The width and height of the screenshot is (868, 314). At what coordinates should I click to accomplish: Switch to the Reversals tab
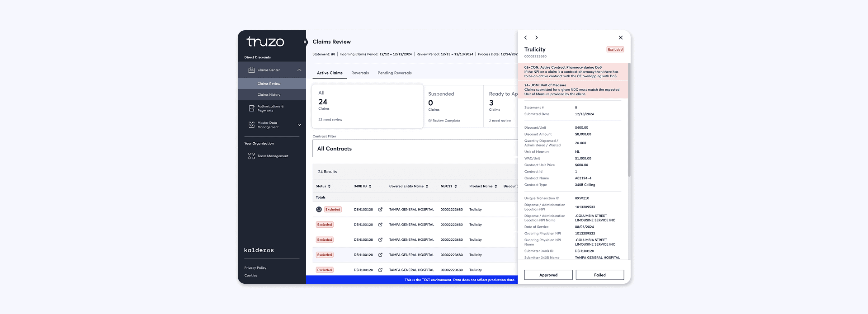coord(360,73)
